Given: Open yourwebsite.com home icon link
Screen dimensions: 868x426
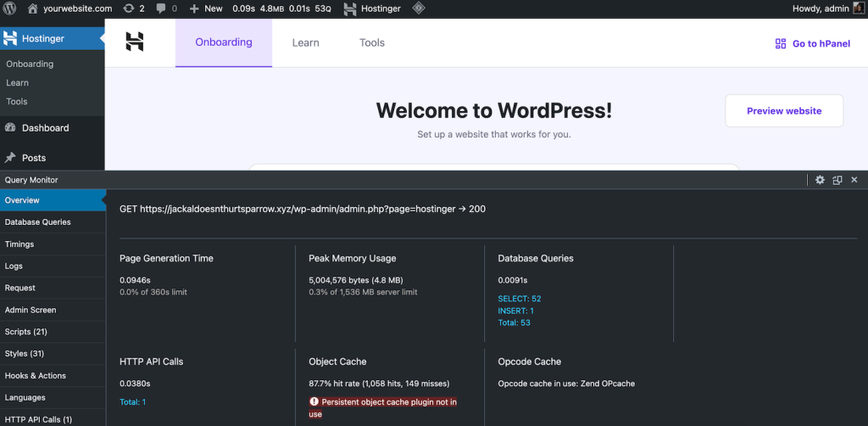Looking at the screenshot, I should [33, 8].
